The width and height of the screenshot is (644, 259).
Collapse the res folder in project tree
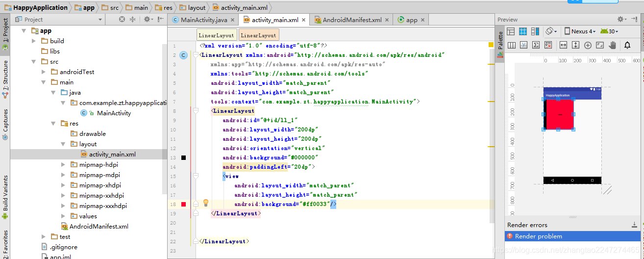(54, 124)
